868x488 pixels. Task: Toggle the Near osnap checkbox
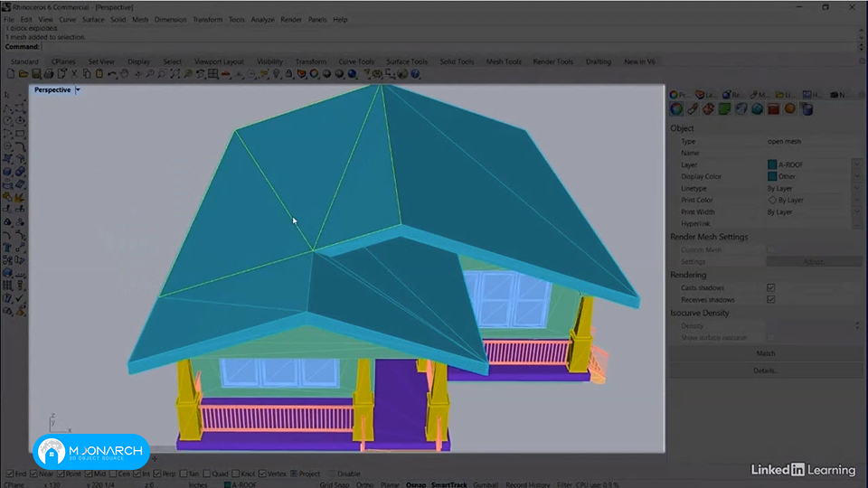[x=33, y=474]
